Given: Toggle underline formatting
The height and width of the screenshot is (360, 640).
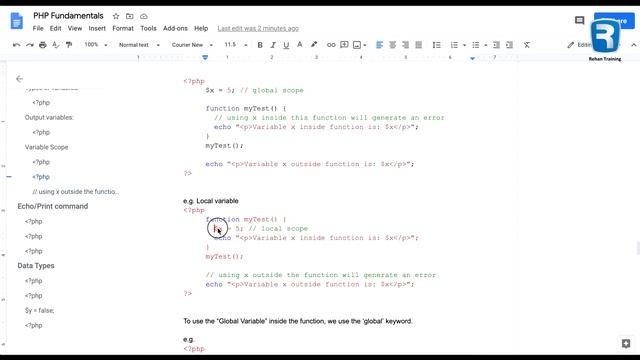Looking at the screenshot, I should [286, 45].
